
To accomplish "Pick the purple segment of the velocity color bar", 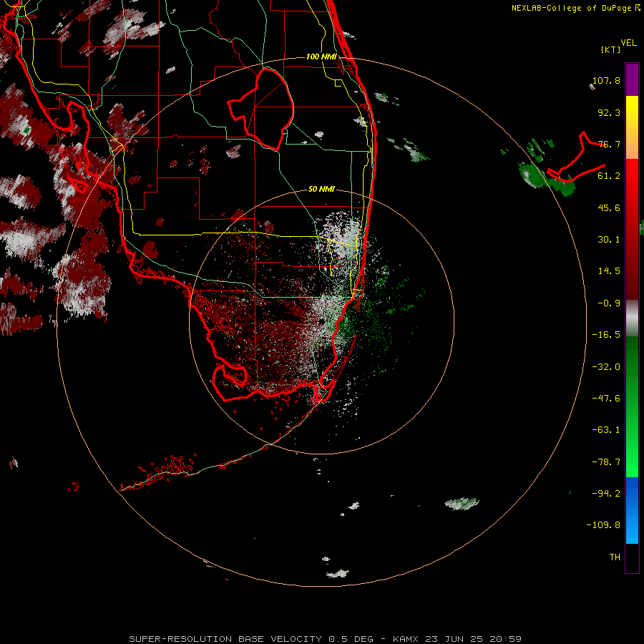I will pyautogui.click(x=632, y=79).
